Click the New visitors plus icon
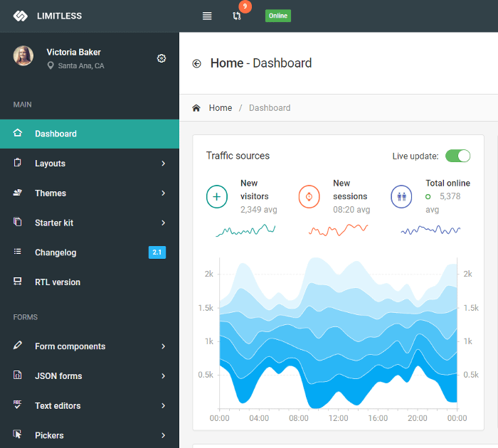The image size is (498, 448). click(217, 196)
